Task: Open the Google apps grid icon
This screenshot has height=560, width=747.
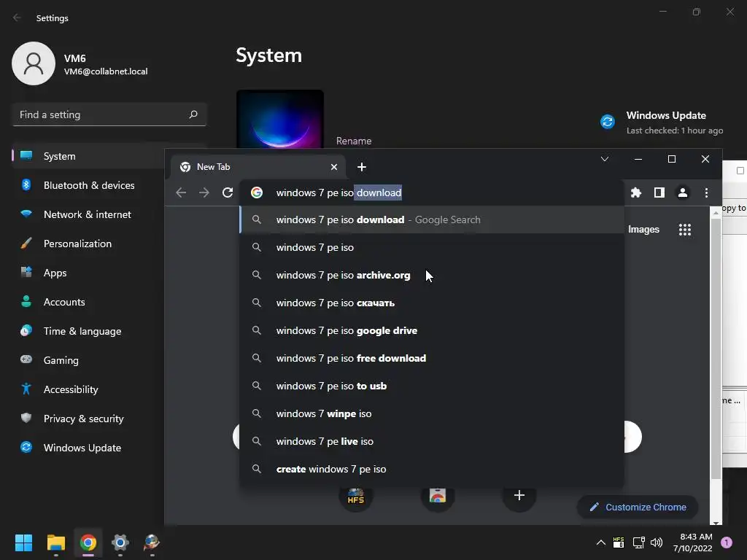Action: pyautogui.click(x=684, y=230)
